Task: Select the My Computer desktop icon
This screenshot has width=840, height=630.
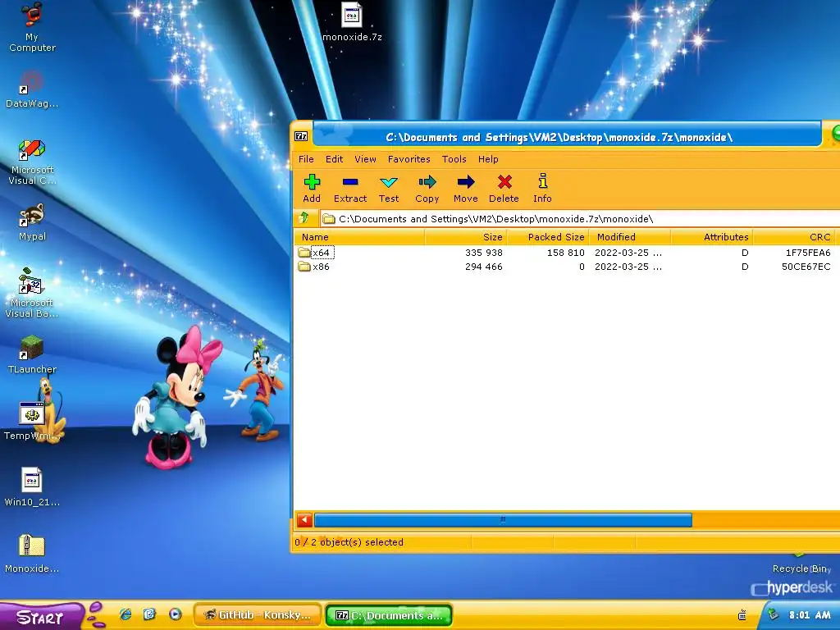Action: [32, 27]
